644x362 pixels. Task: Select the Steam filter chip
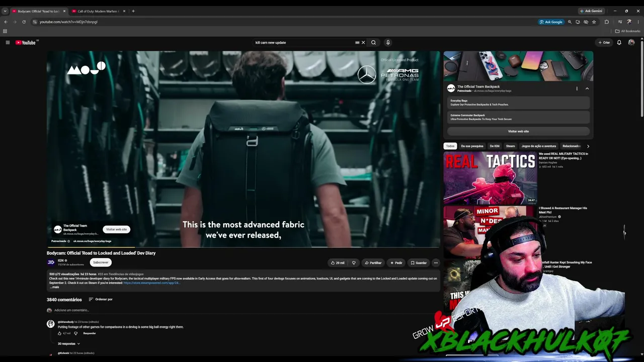click(x=511, y=146)
